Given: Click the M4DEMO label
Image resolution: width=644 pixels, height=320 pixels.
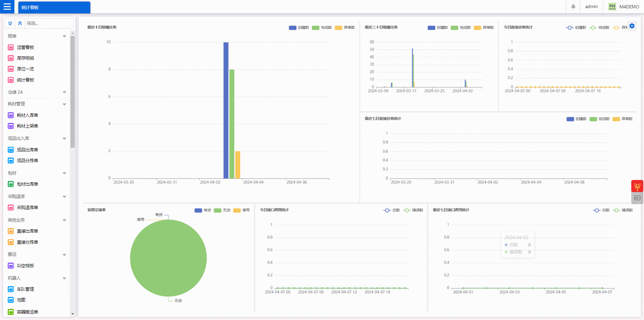Looking at the screenshot, I should coord(629,7).
